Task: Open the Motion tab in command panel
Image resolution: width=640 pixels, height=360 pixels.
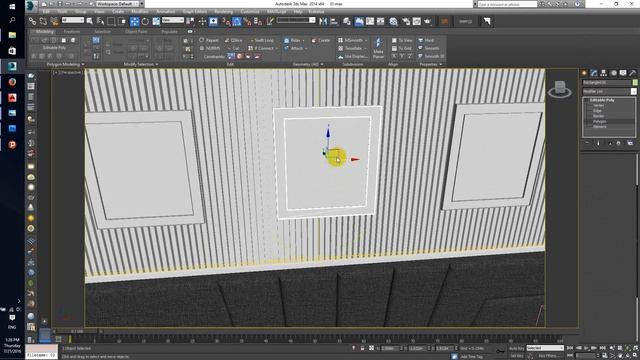Action: 613,73
